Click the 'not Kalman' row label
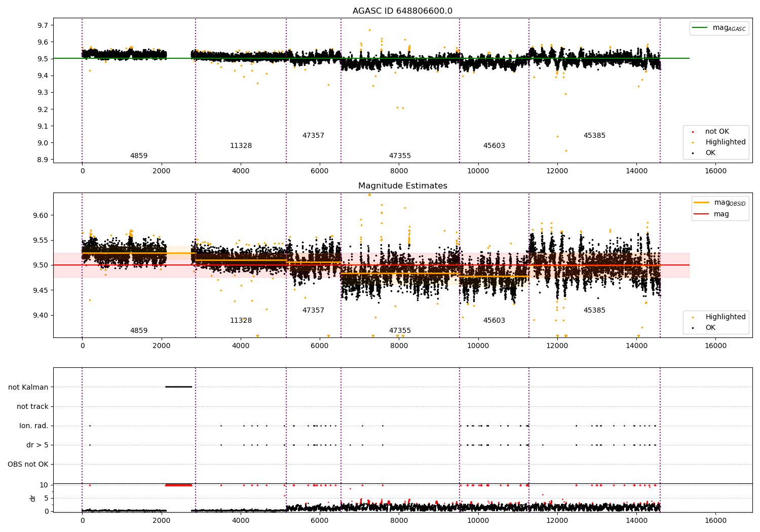The image size is (760, 532). point(28,388)
